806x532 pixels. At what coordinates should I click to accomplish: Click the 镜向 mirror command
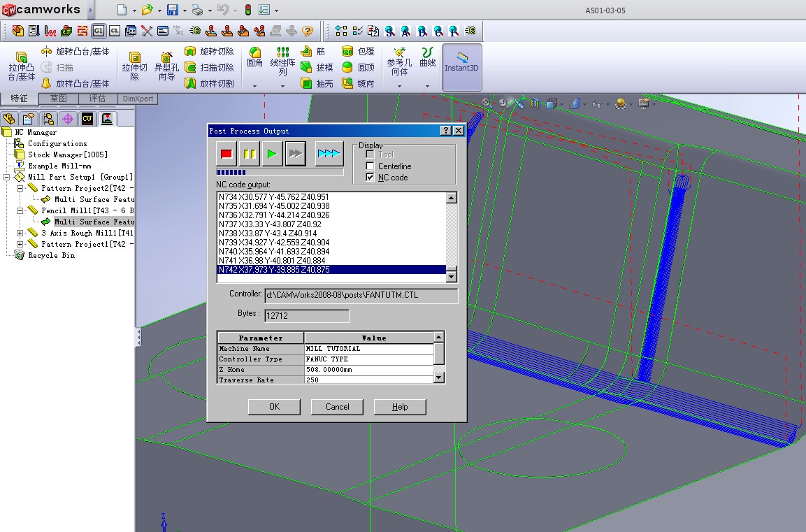359,83
